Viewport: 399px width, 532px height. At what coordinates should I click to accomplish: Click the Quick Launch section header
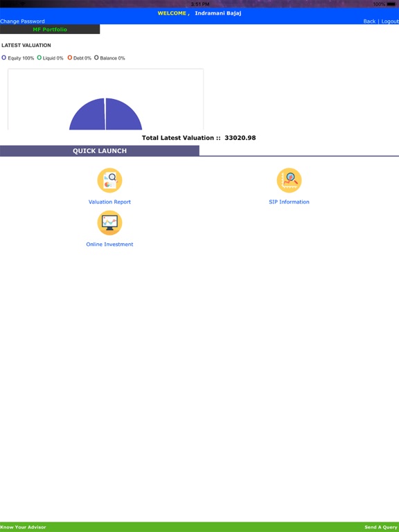click(100, 151)
